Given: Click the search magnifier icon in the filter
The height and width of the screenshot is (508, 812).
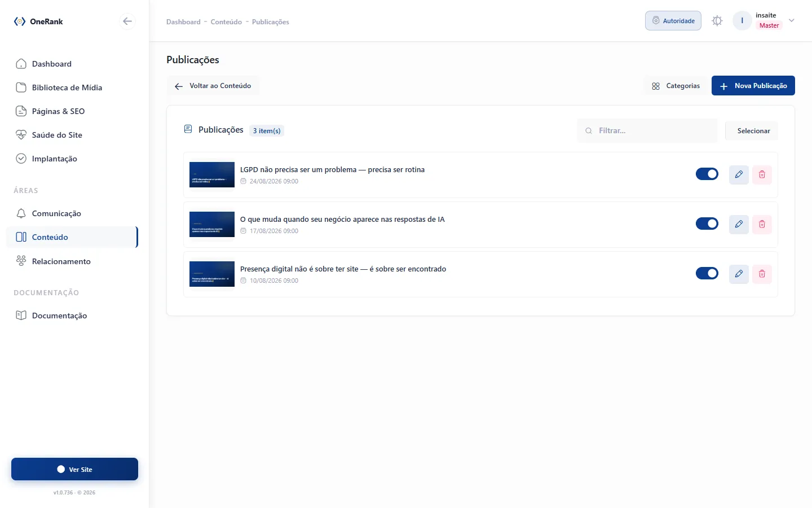Looking at the screenshot, I should pos(589,131).
